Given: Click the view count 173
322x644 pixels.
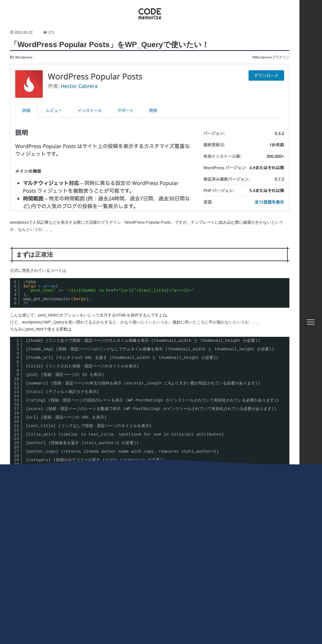Looking at the screenshot, I should click(x=51, y=32).
